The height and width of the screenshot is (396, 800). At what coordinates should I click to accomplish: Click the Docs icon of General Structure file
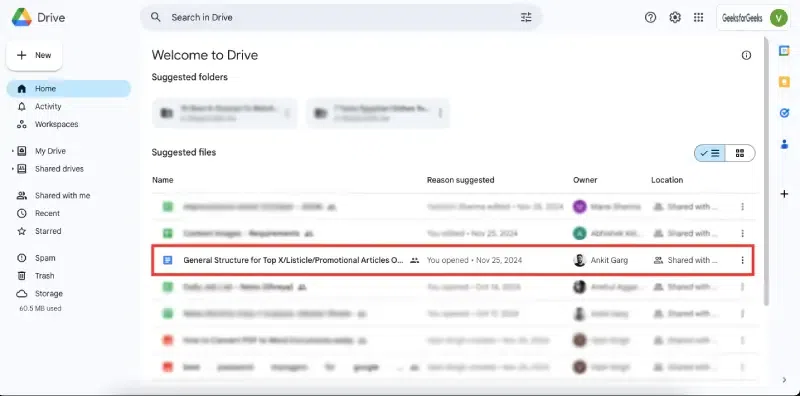[x=167, y=260]
